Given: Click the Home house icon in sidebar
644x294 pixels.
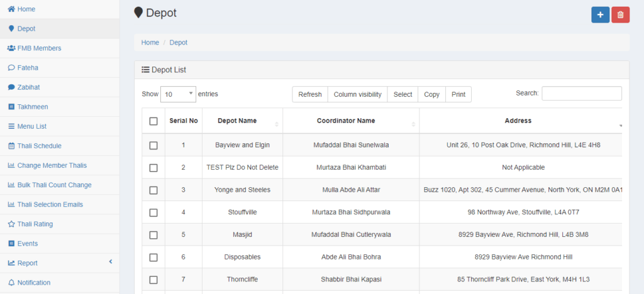Looking at the screenshot, I should (11, 9).
